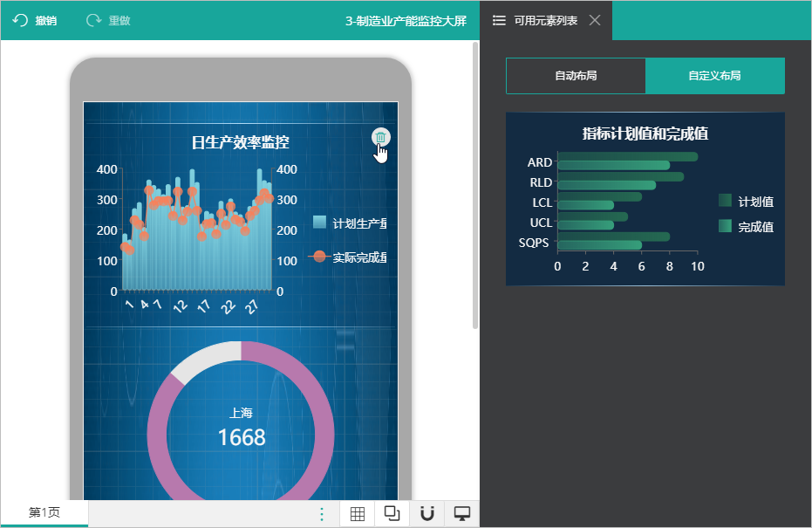Close the 可用元素列表 panel

(595, 20)
